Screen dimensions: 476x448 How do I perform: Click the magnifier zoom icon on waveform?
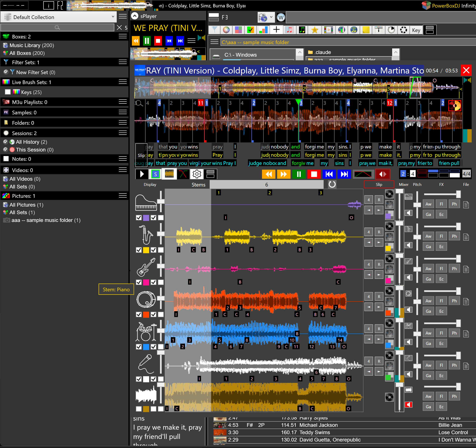(139, 103)
